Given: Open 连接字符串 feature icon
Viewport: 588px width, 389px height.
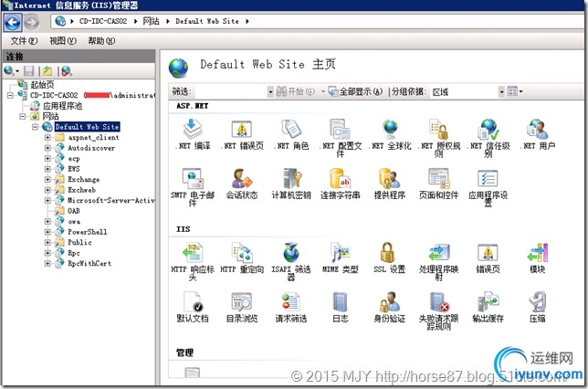Looking at the screenshot, I should [341, 184].
